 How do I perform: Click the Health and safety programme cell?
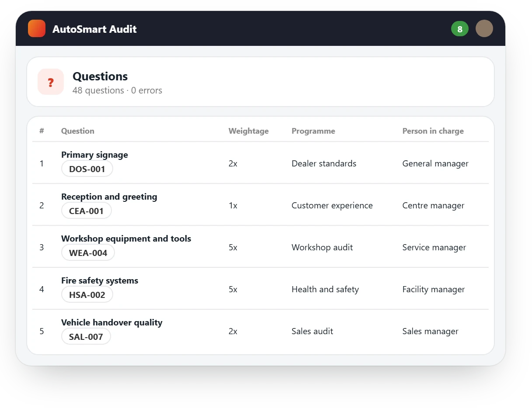point(325,289)
